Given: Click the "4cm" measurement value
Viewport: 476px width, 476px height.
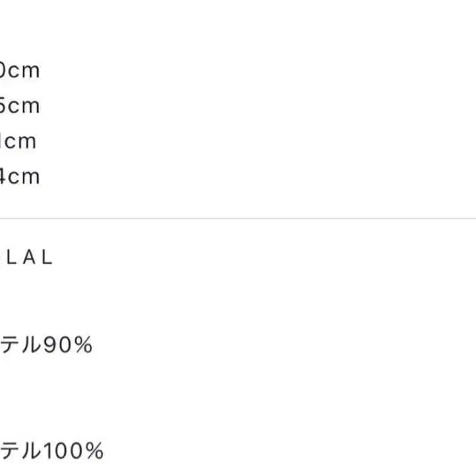Looking at the screenshot, I should click(19, 177).
